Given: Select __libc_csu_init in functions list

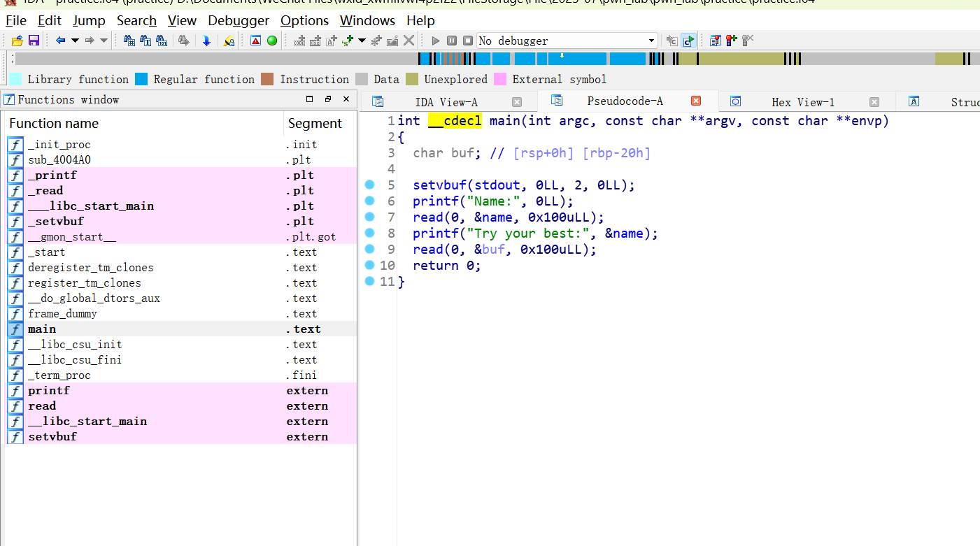Looking at the screenshot, I should tap(75, 345).
